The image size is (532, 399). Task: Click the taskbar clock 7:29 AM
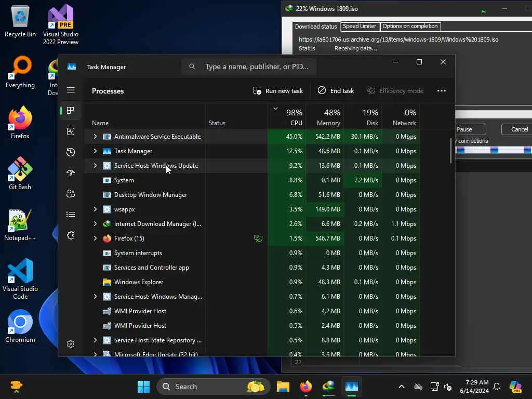coord(474,387)
